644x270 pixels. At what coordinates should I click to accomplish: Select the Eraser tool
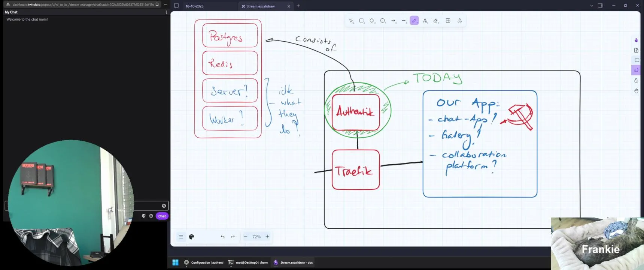436,21
